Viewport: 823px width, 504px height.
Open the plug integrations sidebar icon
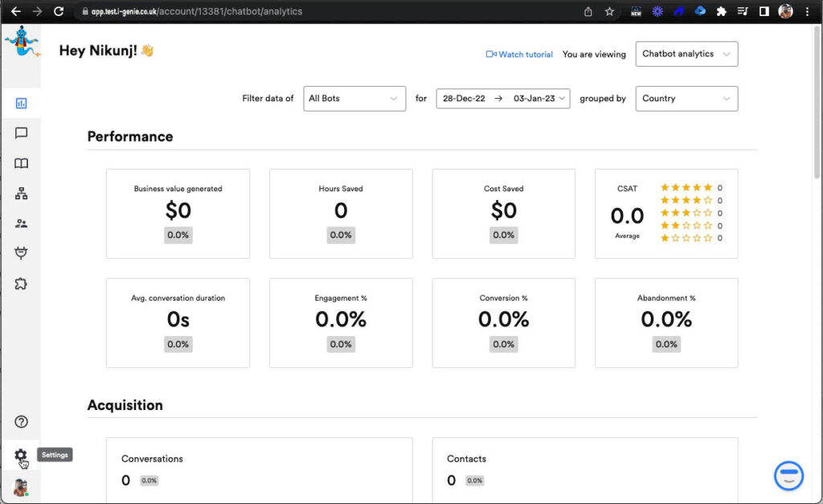click(21, 253)
